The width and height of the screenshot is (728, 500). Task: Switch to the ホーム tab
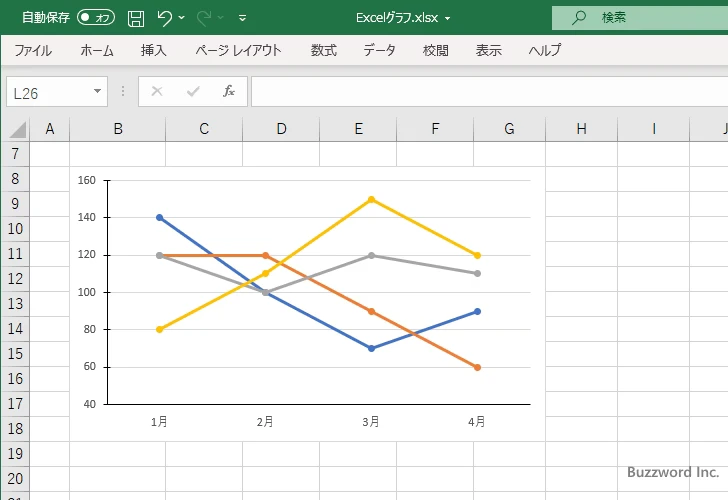tap(97, 50)
